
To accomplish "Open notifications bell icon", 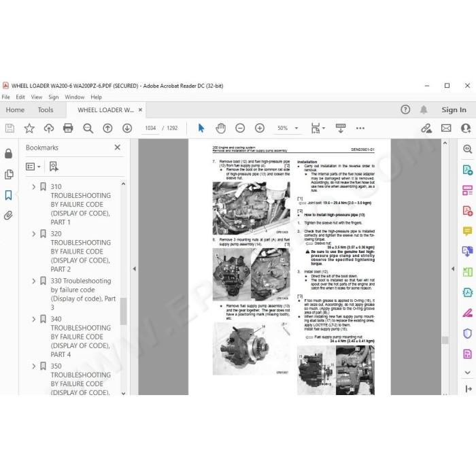I will point(424,109).
